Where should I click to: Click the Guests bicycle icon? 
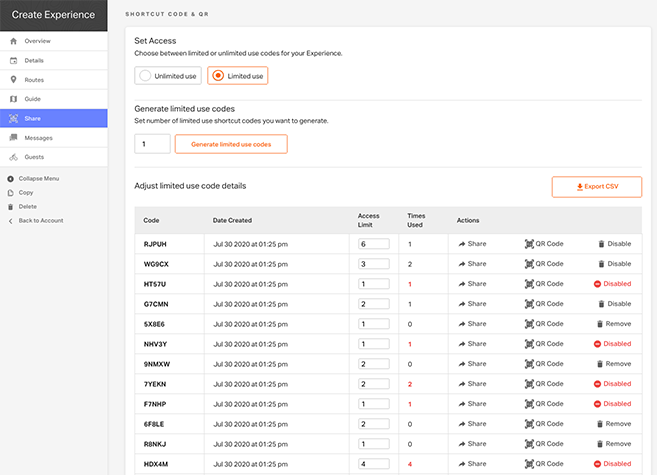[x=13, y=157]
